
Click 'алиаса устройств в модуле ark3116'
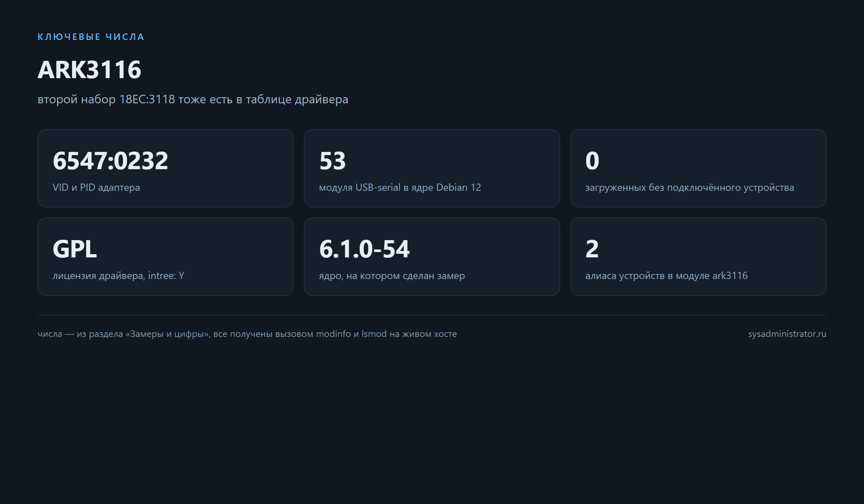click(666, 276)
